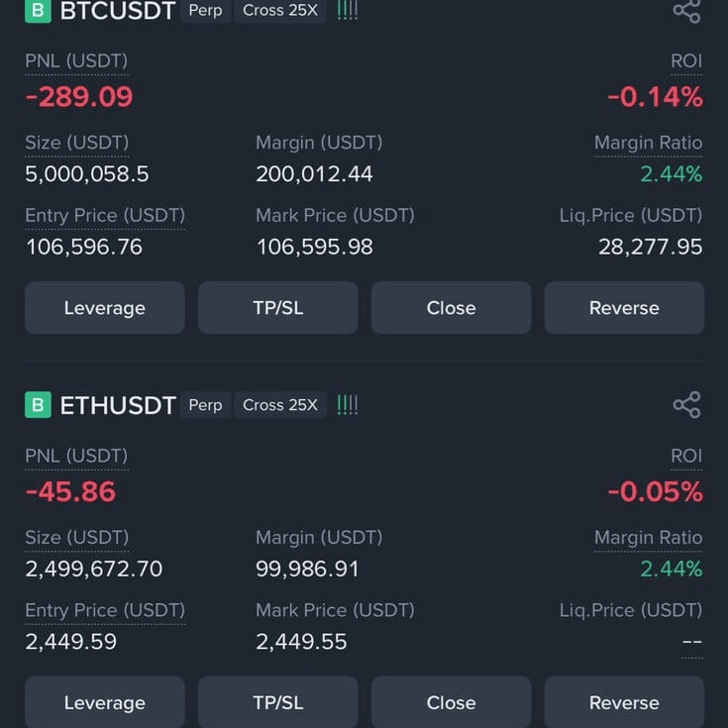This screenshot has width=728, height=728.
Task: Open Leverage settings for BTCUSDT
Action: click(105, 308)
